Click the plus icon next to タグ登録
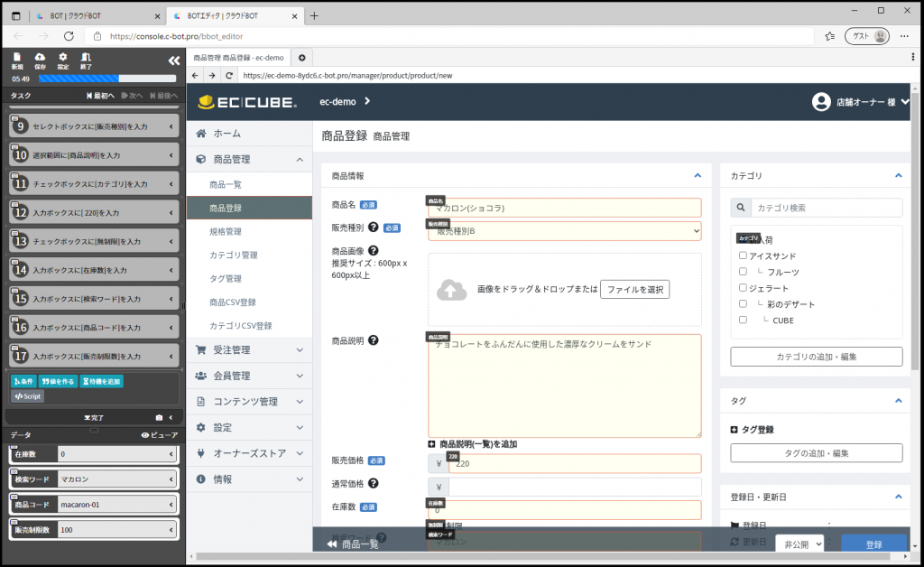The image size is (924, 567). (x=734, y=430)
